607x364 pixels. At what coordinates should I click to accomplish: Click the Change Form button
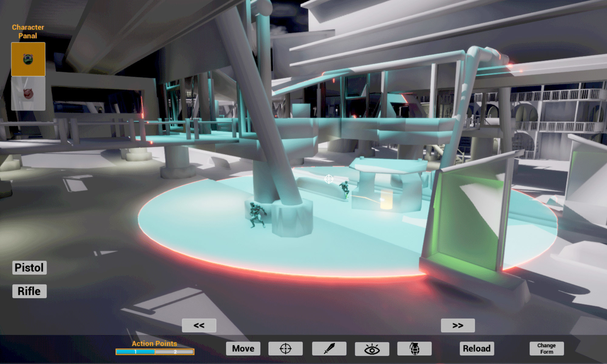[x=547, y=349]
